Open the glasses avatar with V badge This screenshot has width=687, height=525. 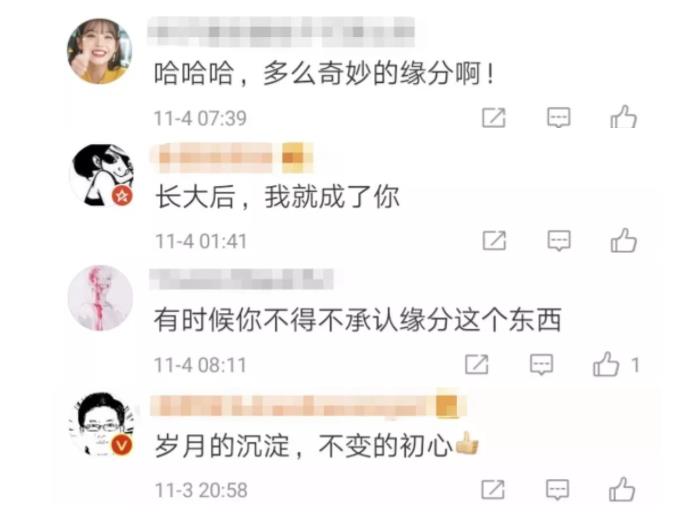click(101, 424)
